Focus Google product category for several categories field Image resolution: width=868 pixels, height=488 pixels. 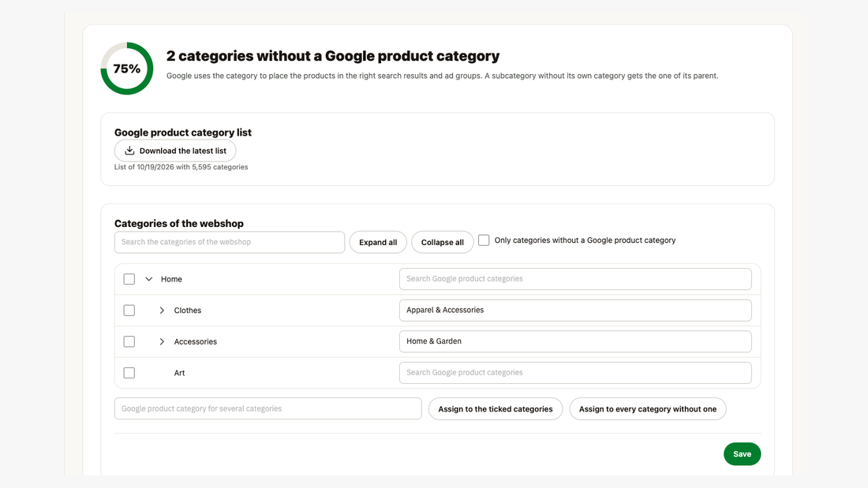click(x=268, y=408)
